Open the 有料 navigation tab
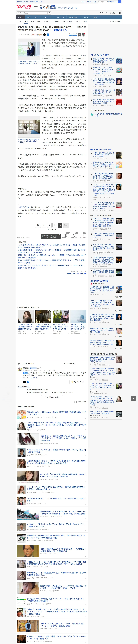The height and width of the screenshot is (644, 138). pyautogui.click(x=95, y=17)
